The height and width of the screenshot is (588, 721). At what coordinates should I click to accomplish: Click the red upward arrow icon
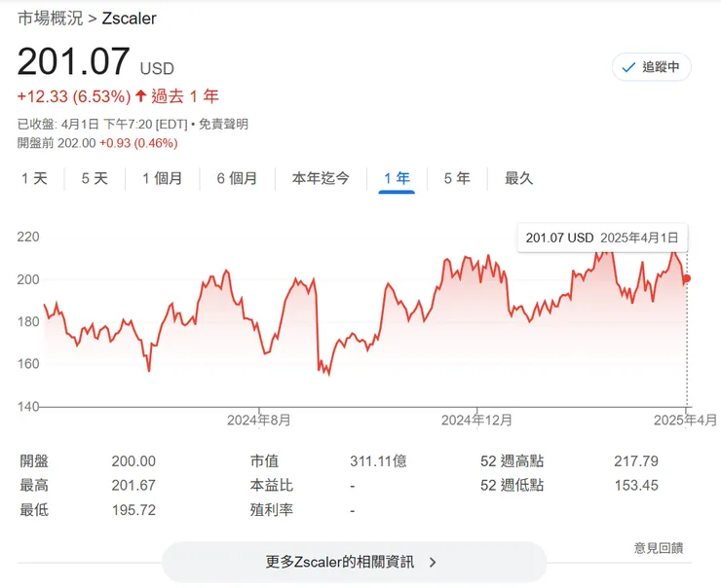pos(141,96)
